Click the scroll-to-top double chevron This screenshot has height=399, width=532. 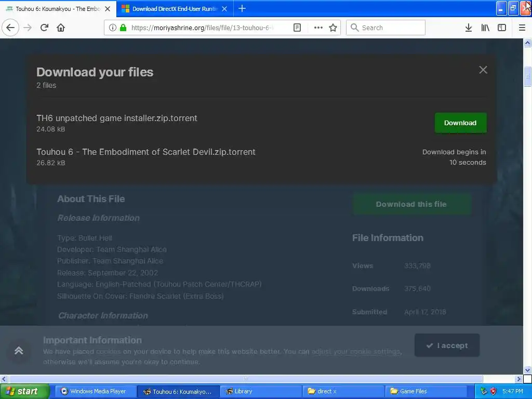[19, 351]
